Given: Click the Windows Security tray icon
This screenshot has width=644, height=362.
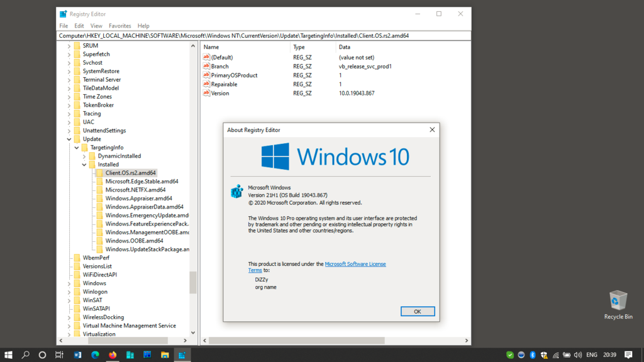Looking at the screenshot, I should coord(544,354).
